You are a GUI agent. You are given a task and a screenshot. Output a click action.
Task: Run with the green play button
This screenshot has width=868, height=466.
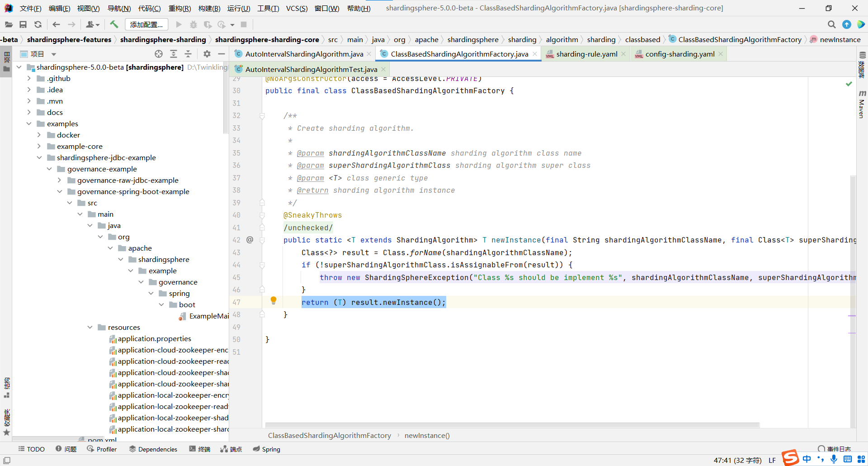click(x=178, y=24)
